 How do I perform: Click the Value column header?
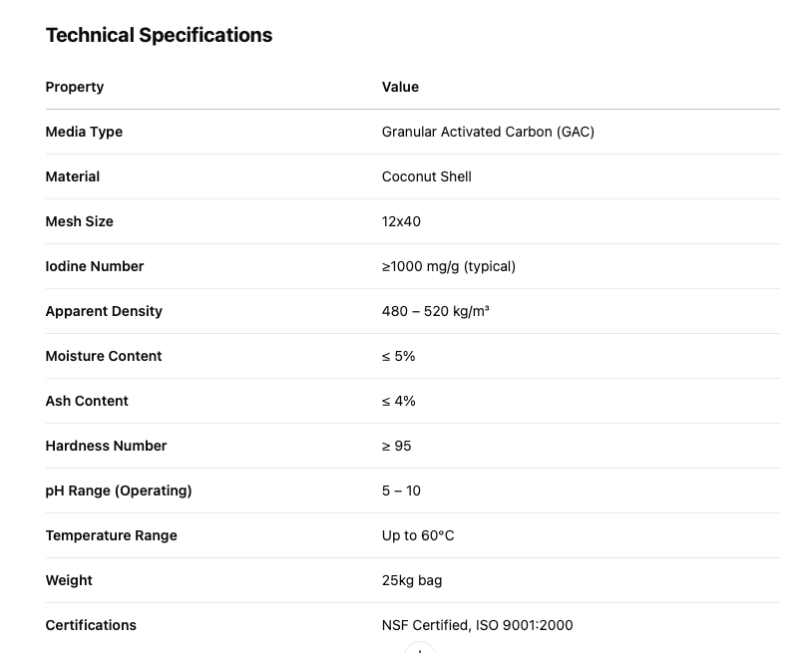point(400,87)
